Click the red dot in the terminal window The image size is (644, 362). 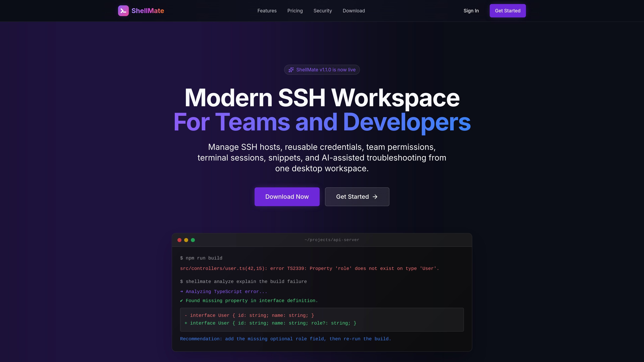[179, 240]
